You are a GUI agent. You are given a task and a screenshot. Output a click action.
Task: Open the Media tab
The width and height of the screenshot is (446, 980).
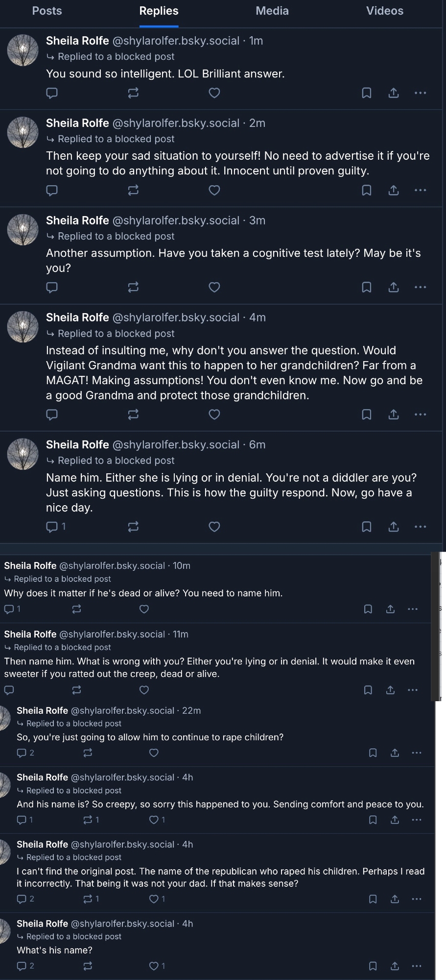tap(272, 11)
